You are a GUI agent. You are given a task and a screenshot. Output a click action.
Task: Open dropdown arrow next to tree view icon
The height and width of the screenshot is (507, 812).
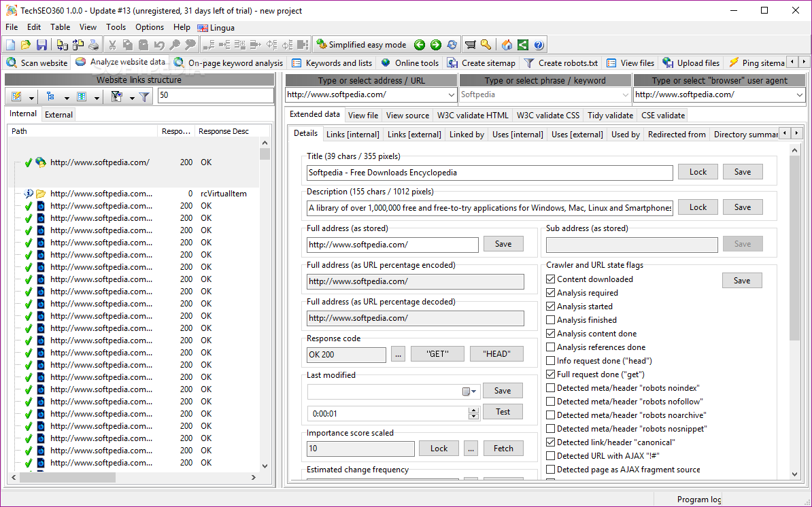66,97
